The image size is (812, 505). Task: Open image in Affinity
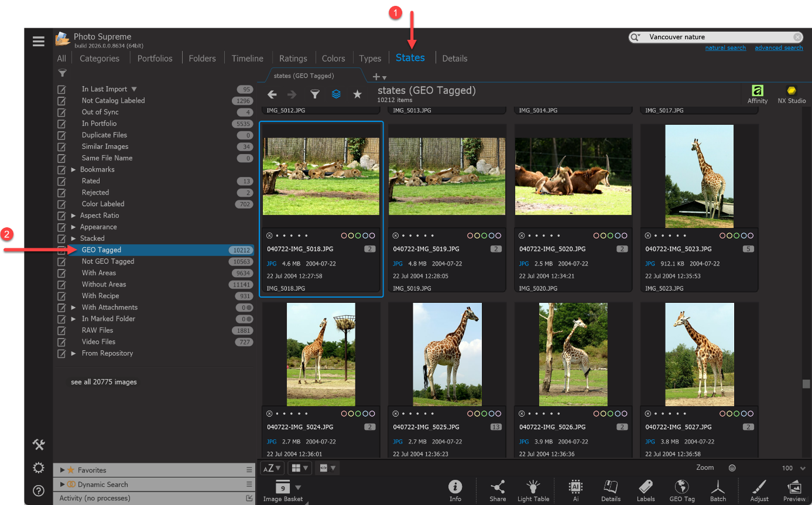(758, 94)
